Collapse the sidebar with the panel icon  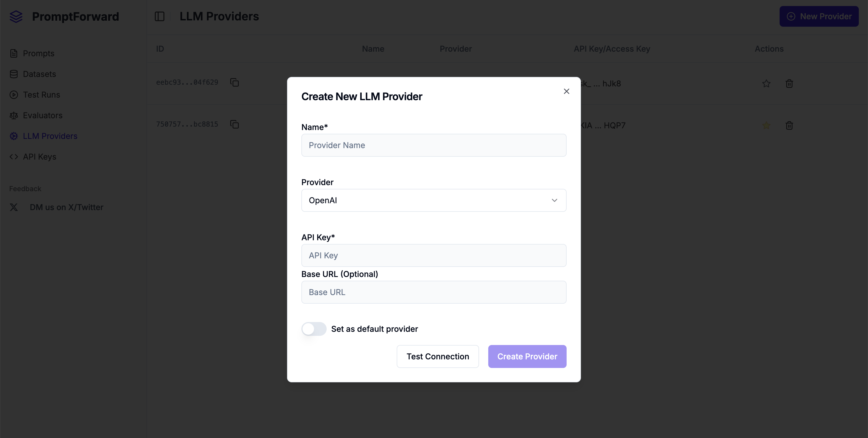click(160, 16)
